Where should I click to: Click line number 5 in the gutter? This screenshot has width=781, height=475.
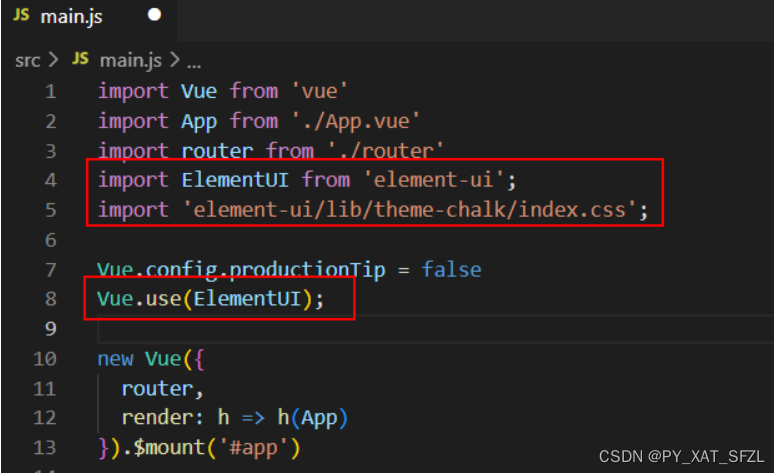click(x=51, y=210)
